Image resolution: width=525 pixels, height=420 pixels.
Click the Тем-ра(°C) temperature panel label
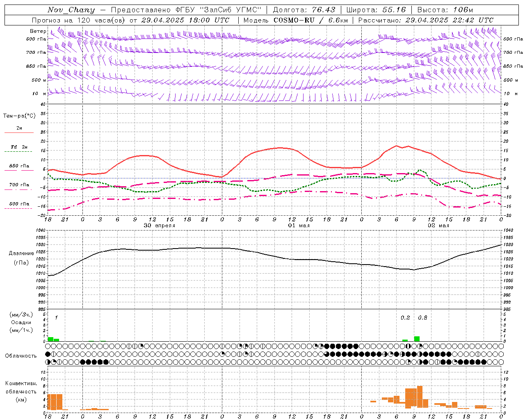(19, 116)
